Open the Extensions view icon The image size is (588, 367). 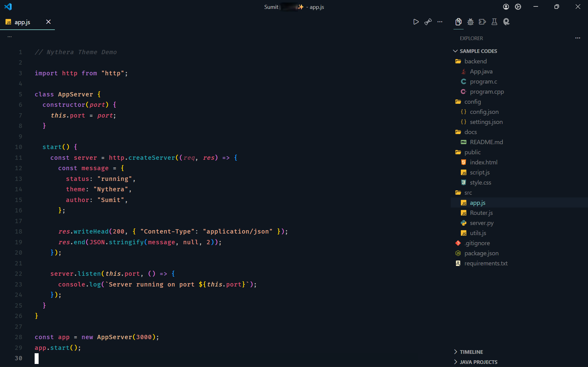pyautogui.click(x=482, y=22)
